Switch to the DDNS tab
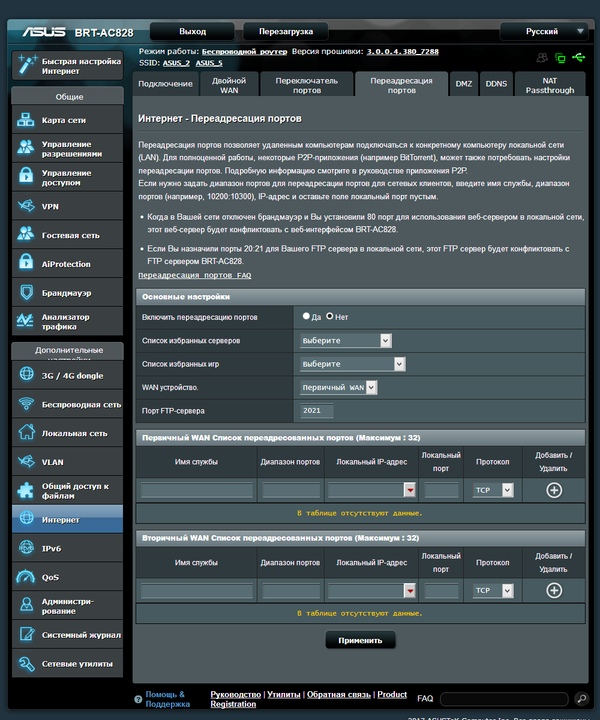This screenshot has width=600, height=720. pos(496,84)
